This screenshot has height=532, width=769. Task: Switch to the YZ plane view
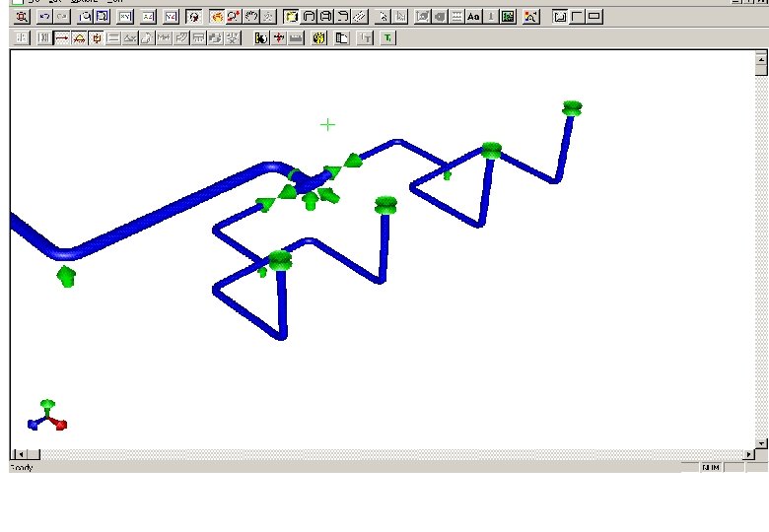(172, 17)
